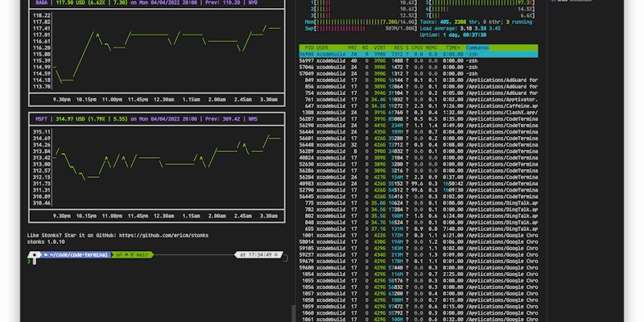The image size is (644, 322).
Task: Select the Command column header
Action: [x=477, y=47]
